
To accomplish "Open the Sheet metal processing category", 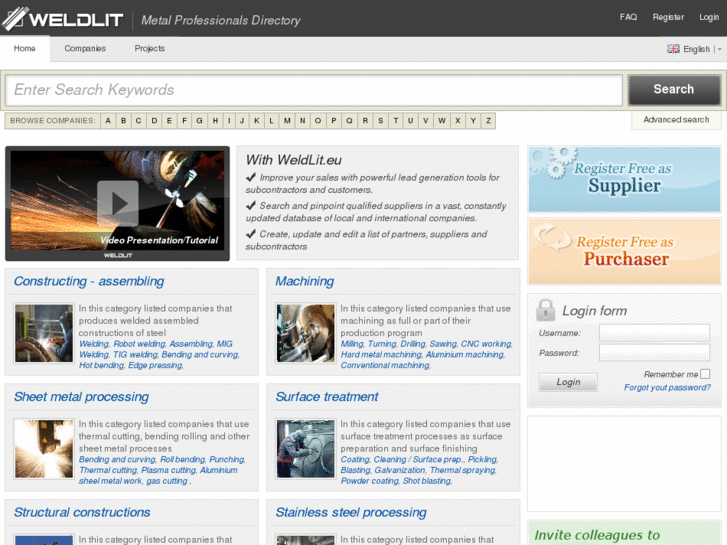I will [x=81, y=397].
